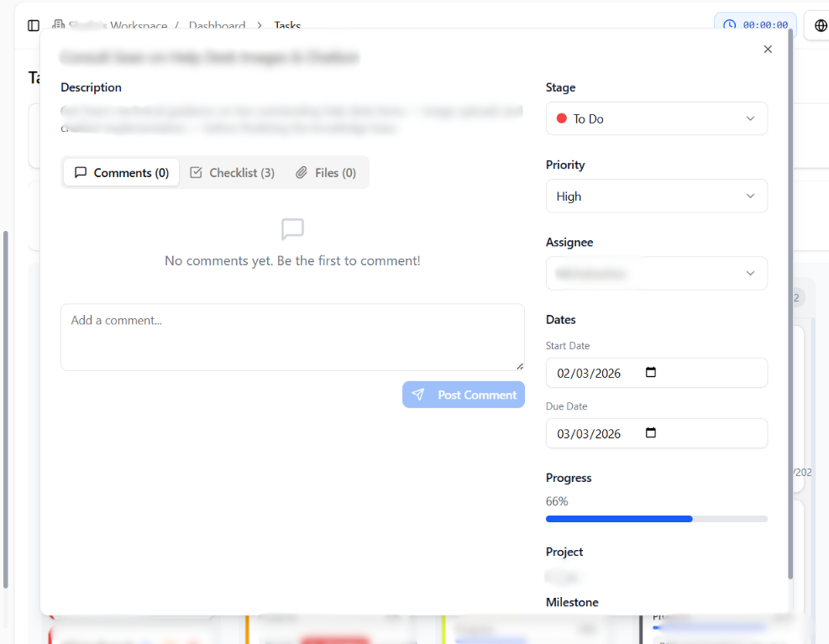Click the dialog's vertical scrollbar

pos(790,302)
